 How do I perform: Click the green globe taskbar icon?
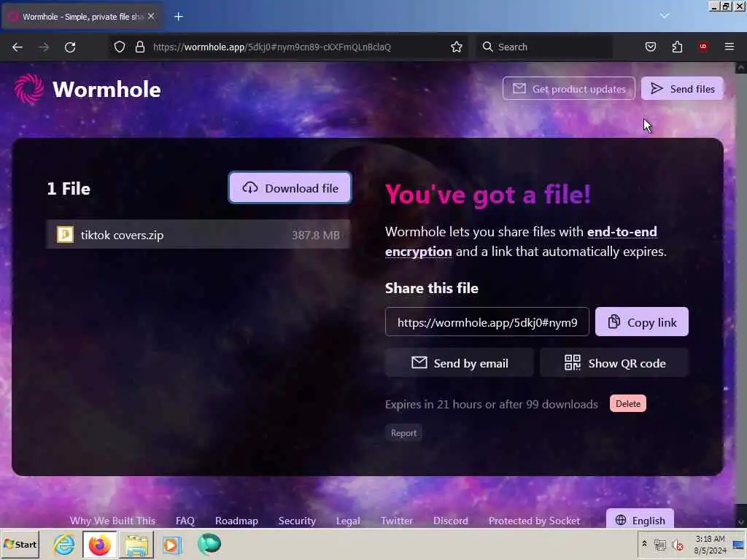[x=209, y=544]
